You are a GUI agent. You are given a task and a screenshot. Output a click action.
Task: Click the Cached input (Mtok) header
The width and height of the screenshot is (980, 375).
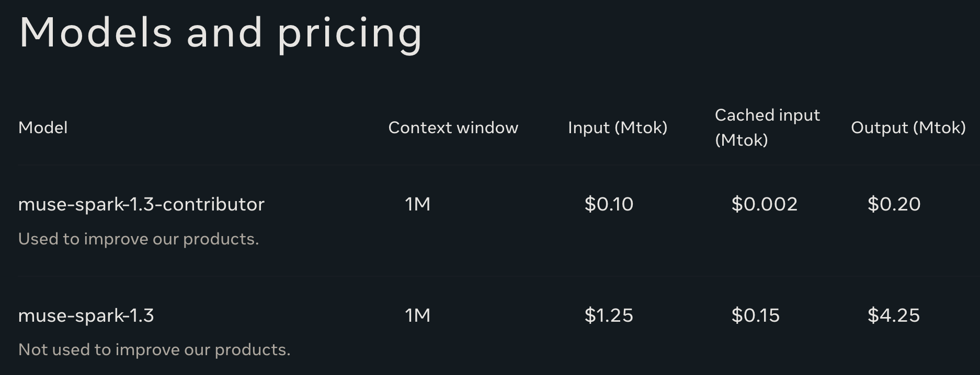tap(767, 127)
